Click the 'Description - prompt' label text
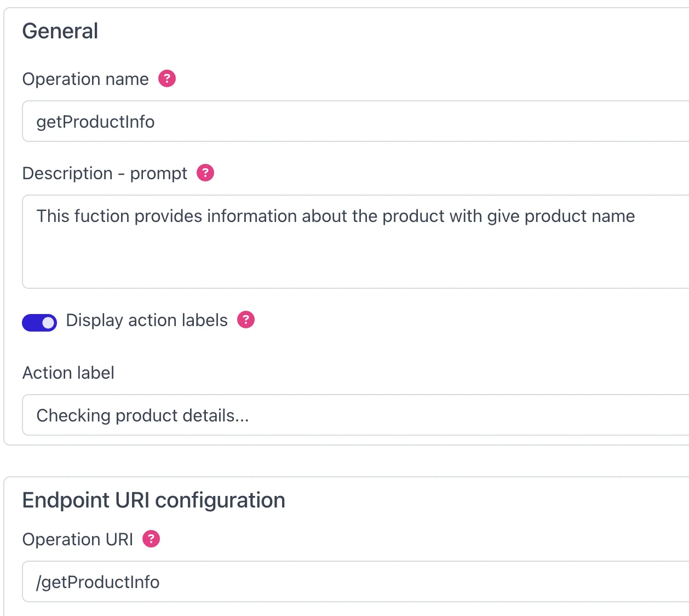 tap(105, 174)
